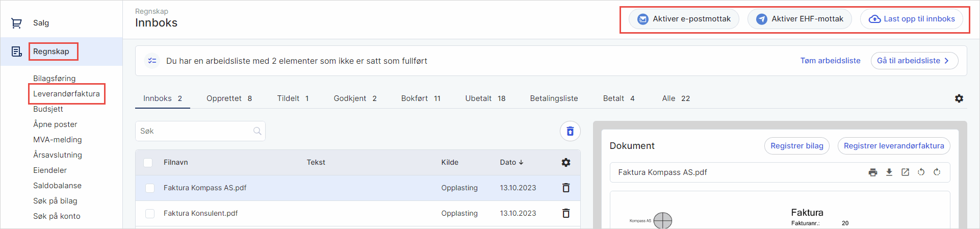Delete Faktura Konsulent.pdf with trash icon
Screen dimensions: 980x229
[565, 213]
